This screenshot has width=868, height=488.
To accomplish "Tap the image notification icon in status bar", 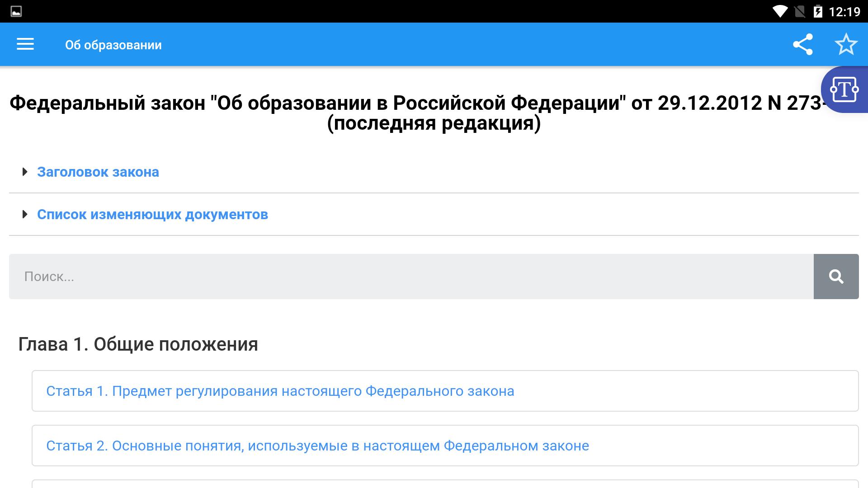I will coord(16,11).
